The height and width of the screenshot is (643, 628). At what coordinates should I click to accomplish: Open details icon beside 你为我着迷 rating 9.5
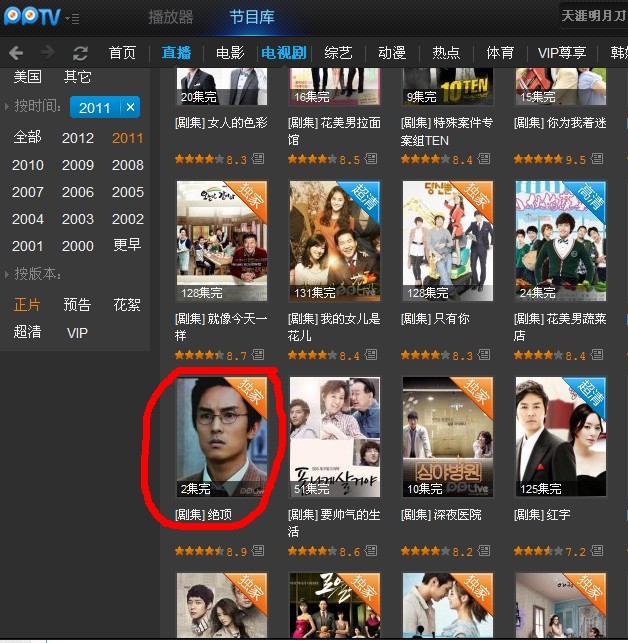(x=597, y=158)
